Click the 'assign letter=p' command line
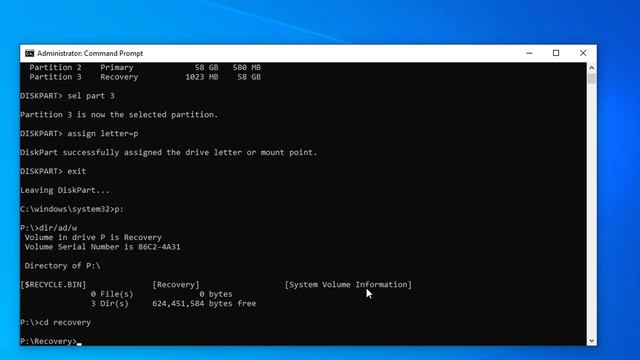The width and height of the screenshot is (640, 360). point(79,133)
